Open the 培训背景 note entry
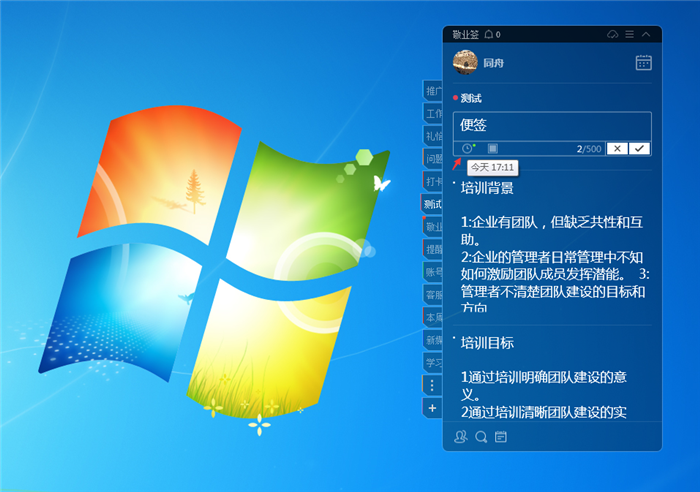This screenshot has height=492, width=700. pos(488,188)
